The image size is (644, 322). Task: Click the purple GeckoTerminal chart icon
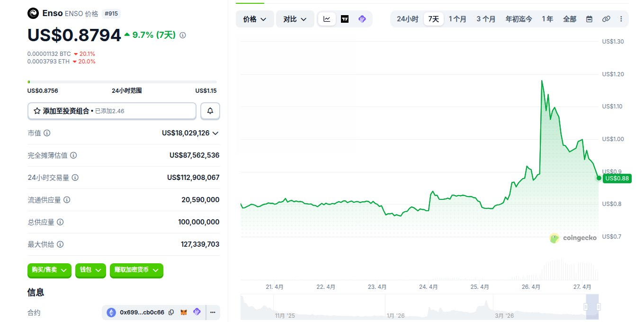coord(362,19)
